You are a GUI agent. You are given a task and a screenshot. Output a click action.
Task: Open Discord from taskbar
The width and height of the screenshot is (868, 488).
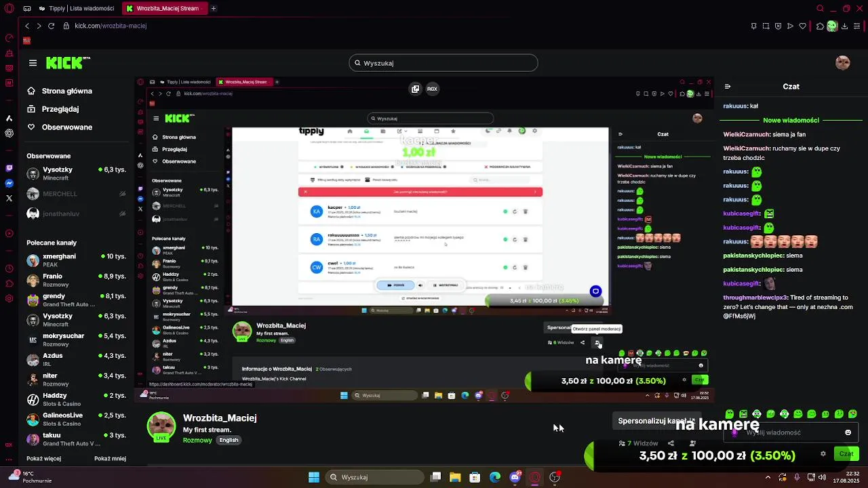(x=515, y=477)
